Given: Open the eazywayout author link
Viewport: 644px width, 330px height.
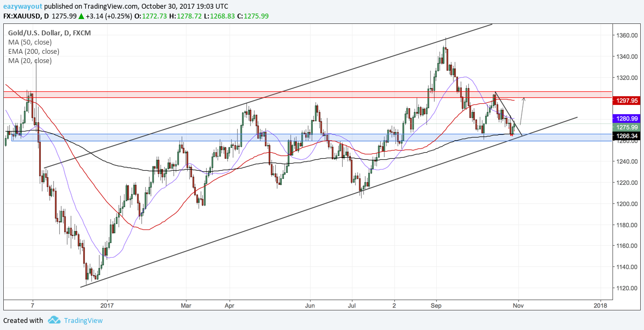Looking at the screenshot, I should [x=22, y=7].
